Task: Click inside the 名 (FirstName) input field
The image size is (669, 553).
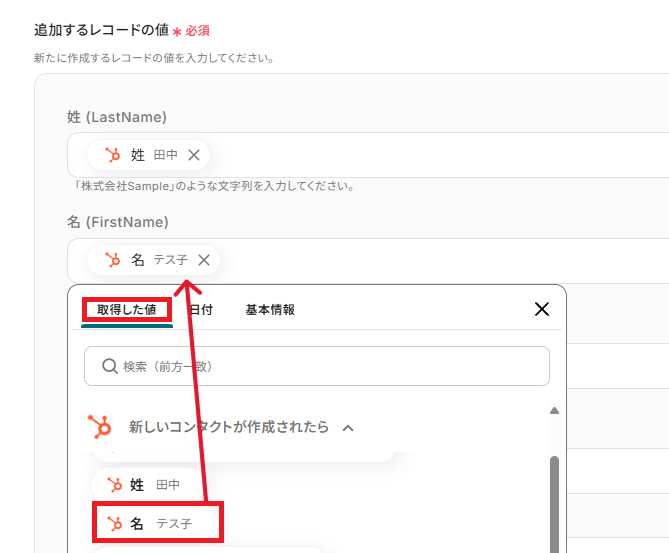Action: (x=368, y=260)
